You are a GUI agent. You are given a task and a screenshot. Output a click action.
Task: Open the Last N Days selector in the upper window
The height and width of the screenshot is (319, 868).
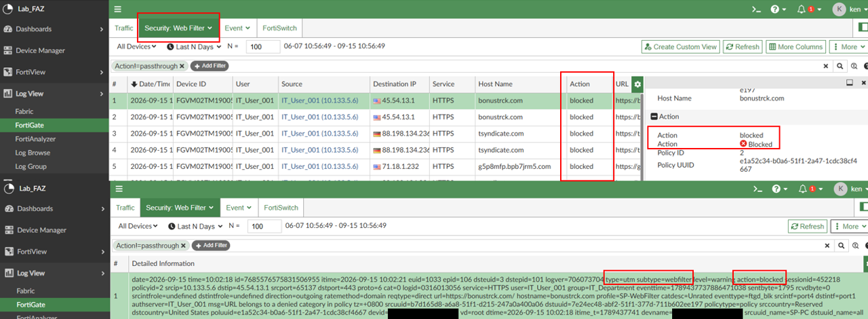(x=193, y=47)
